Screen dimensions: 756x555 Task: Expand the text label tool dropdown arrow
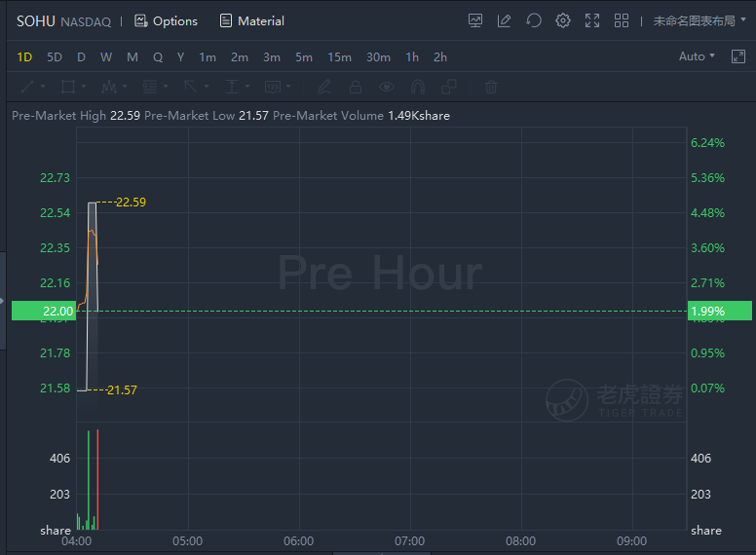click(288, 87)
